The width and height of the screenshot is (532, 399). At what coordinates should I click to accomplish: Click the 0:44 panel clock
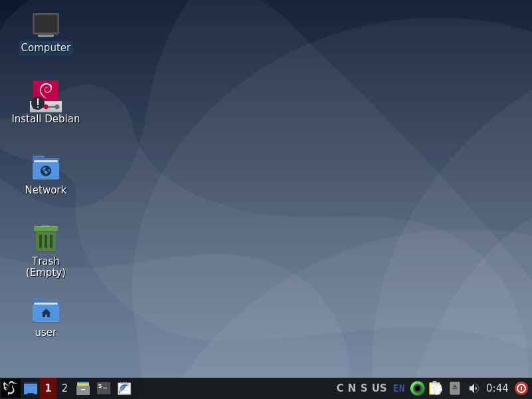tap(497, 388)
